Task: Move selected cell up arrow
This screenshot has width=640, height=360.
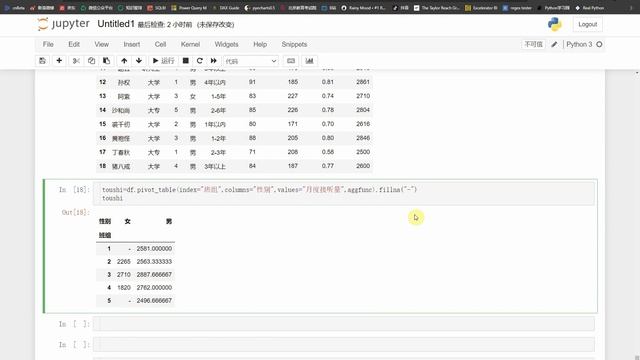Action: [x=124, y=61]
